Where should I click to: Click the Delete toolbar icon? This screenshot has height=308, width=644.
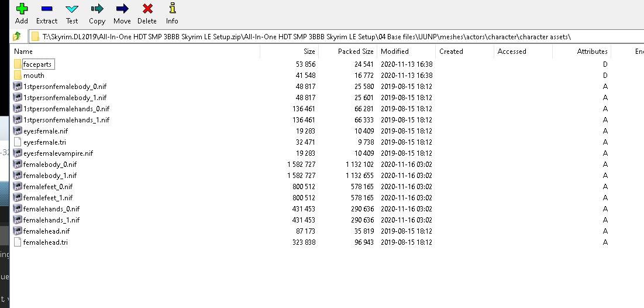(x=147, y=9)
